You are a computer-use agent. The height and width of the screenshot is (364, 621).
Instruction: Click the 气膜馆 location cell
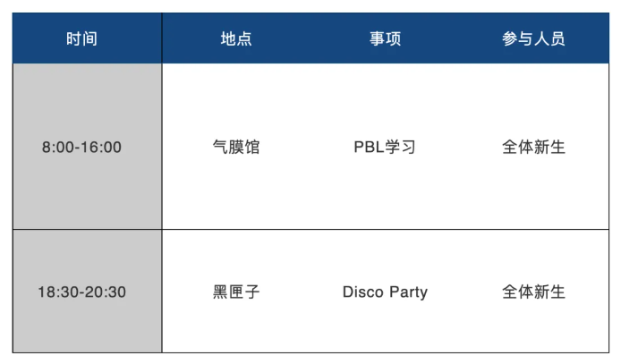click(236, 148)
